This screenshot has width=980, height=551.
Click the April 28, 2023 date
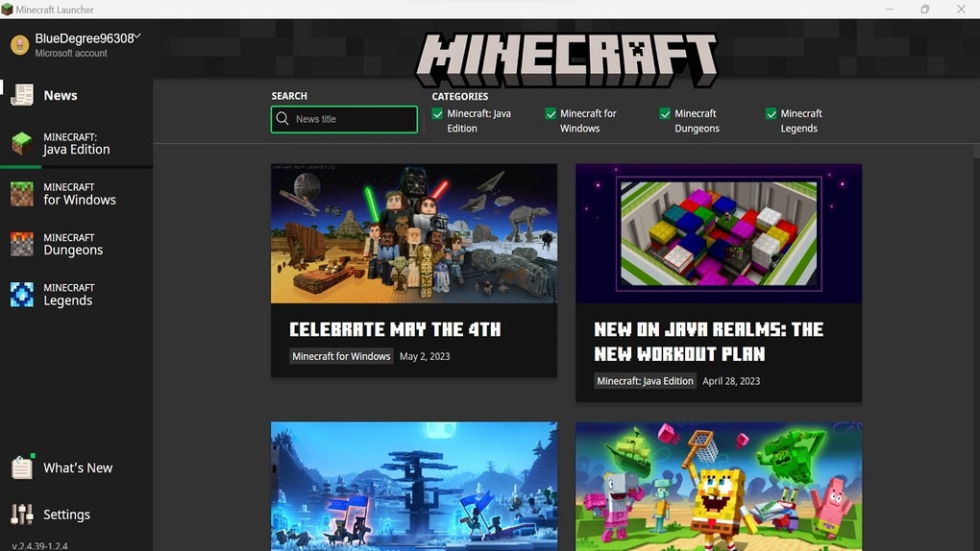[731, 381]
